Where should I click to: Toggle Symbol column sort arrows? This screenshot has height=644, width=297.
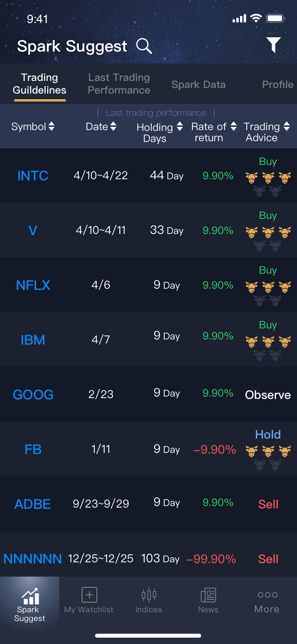coord(51,126)
